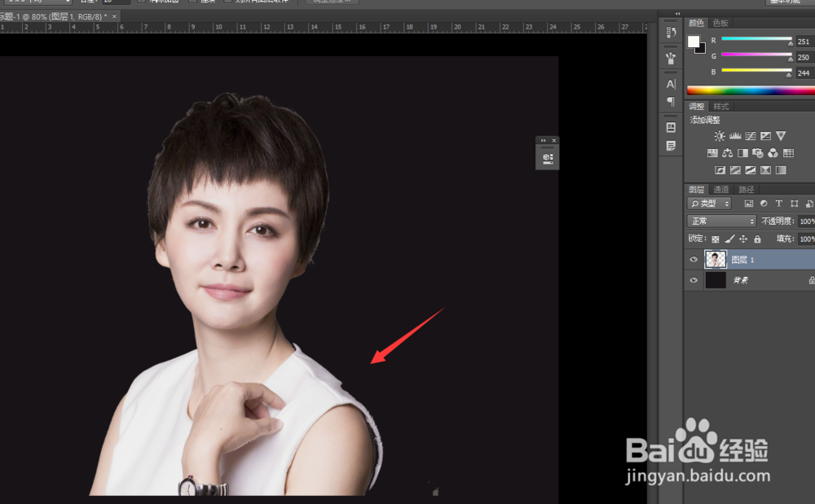The width and height of the screenshot is (815, 504).
Task: Add an Invert adjustment
Action: (720, 170)
